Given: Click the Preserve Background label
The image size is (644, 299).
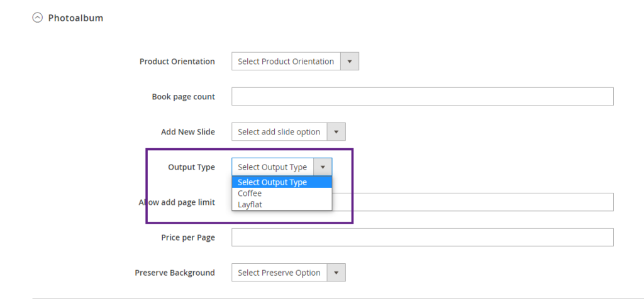Looking at the screenshot, I should tap(174, 273).
